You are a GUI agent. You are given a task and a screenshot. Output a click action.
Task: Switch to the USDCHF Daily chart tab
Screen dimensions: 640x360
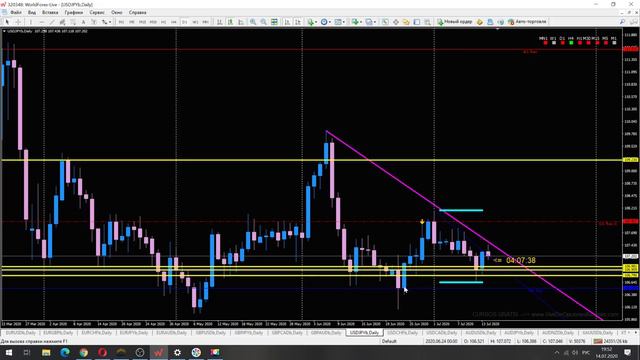[402, 333]
